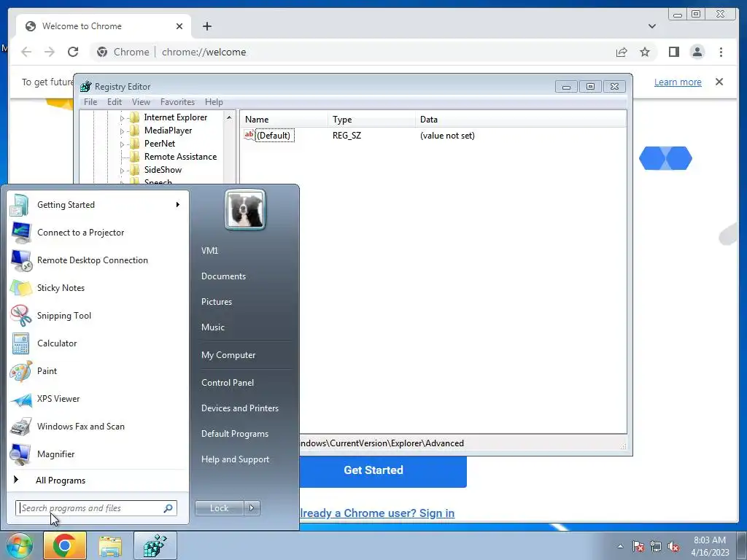The image size is (747, 560).
Task: Open Getting Started from Start menu
Action: click(x=98, y=205)
